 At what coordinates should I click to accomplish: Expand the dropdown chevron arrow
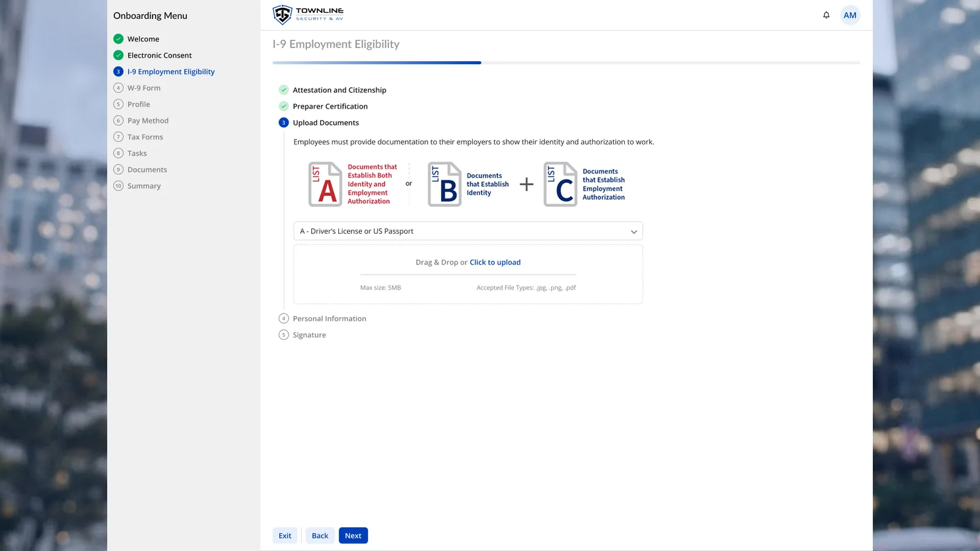click(x=634, y=231)
